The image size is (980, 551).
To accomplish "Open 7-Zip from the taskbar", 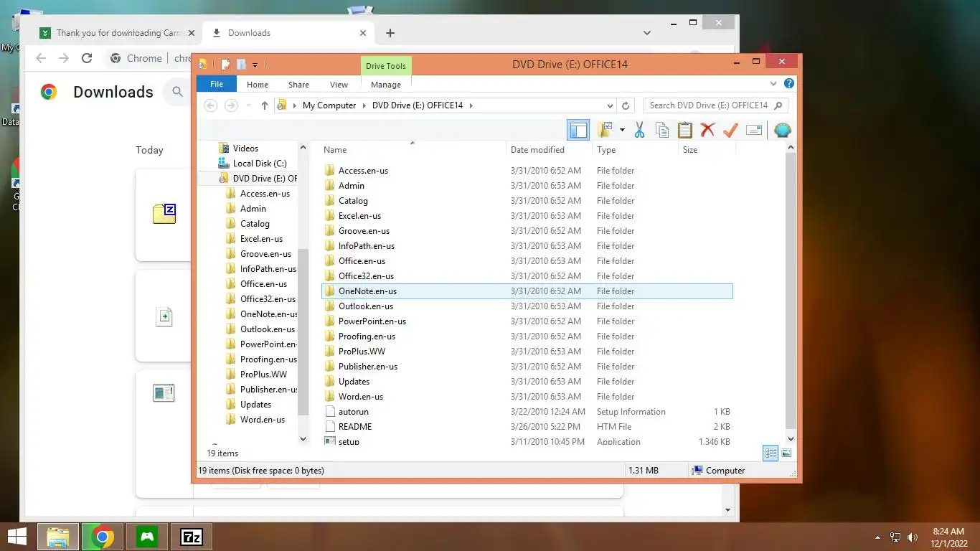I will 191,537.
